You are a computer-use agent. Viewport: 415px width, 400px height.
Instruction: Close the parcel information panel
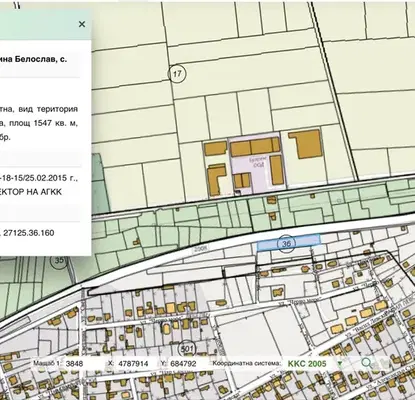(x=82, y=24)
